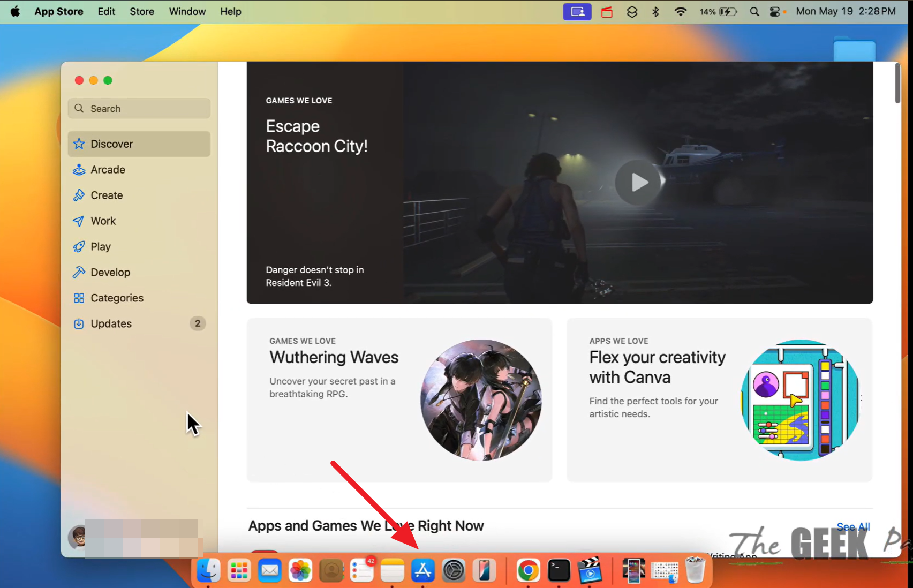Launch Mail from the Dock
This screenshot has height=588, width=913.
(x=269, y=571)
